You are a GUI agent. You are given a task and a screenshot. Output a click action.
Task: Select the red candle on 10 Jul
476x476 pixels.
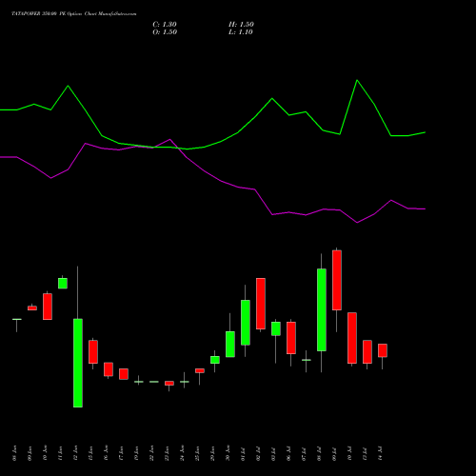(x=352, y=338)
